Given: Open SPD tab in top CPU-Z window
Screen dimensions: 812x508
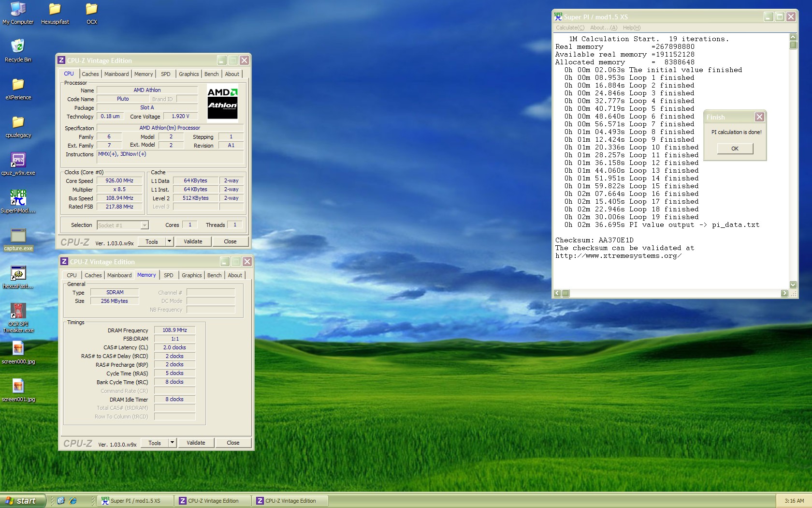Looking at the screenshot, I should [x=166, y=74].
